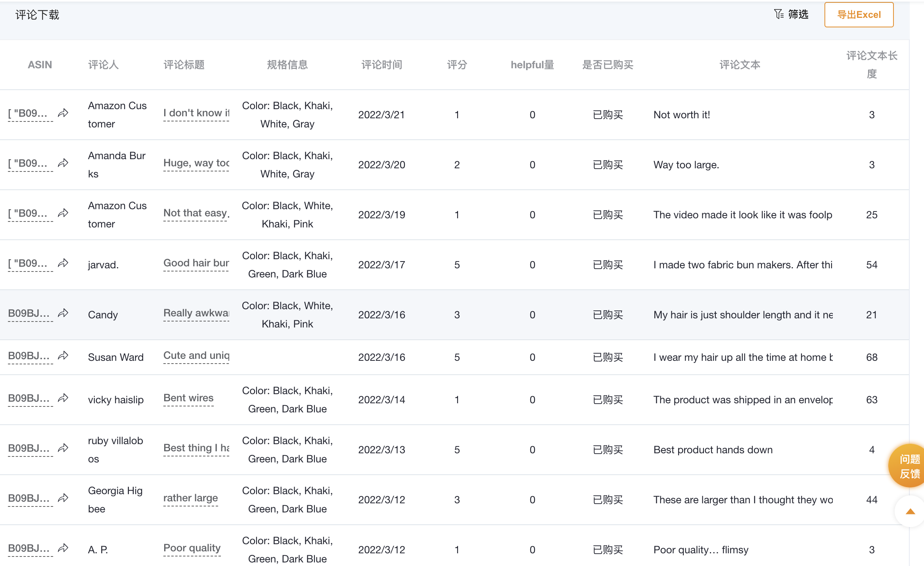Click the funnel filter icon
The width and height of the screenshot is (924, 566).
click(x=778, y=14)
